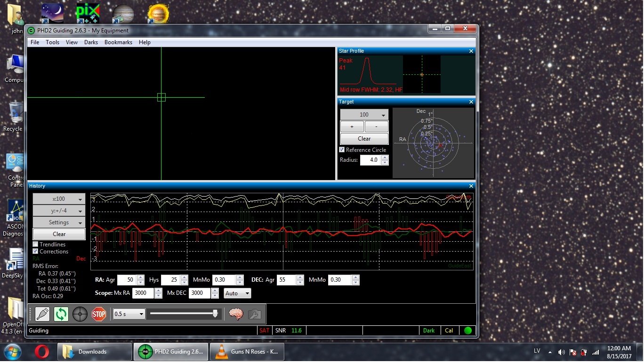The height and width of the screenshot is (363, 644).
Task: Open the 0.5 s exposure dropdown
Action: tap(129, 314)
